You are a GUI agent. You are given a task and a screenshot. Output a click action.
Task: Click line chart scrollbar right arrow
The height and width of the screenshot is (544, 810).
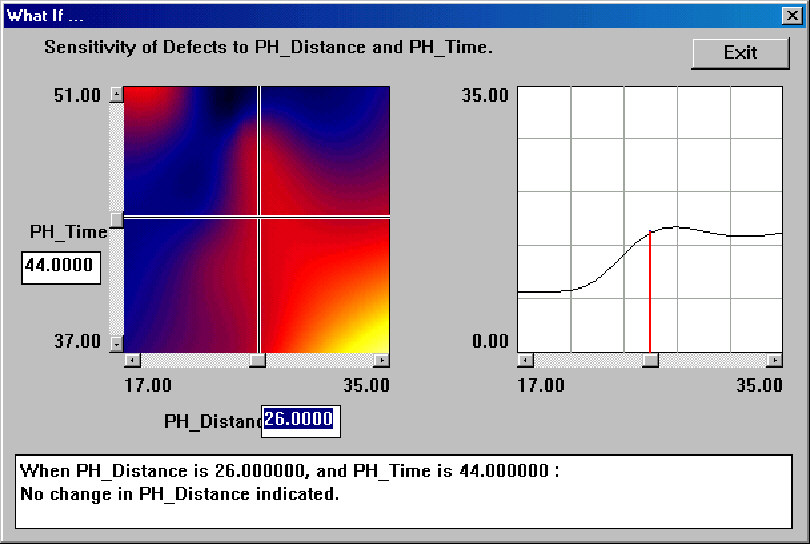774,360
